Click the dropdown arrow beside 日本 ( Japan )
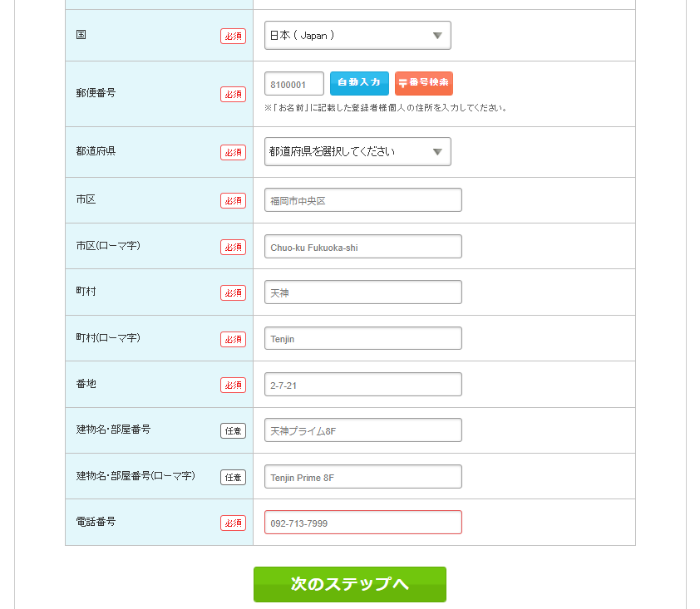 (437, 36)
